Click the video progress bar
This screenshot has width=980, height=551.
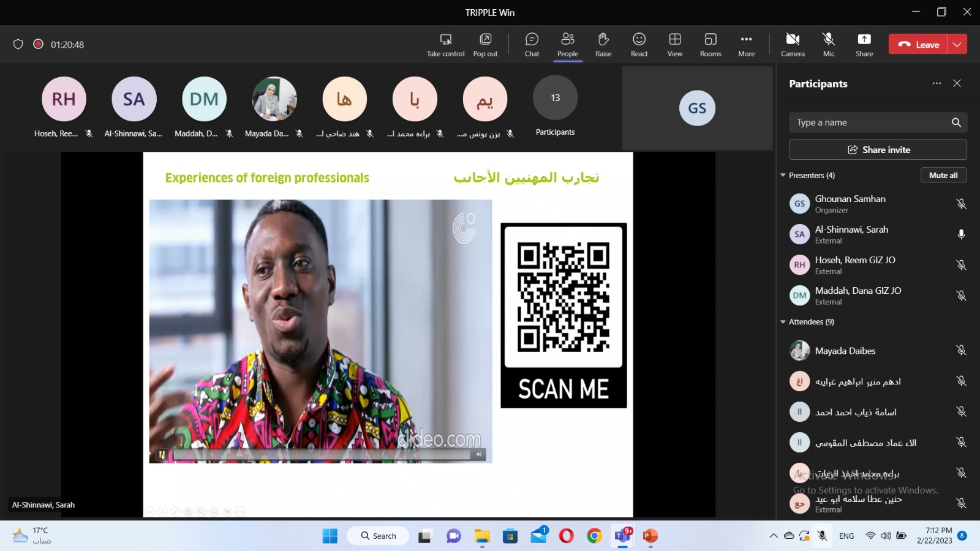322,454
